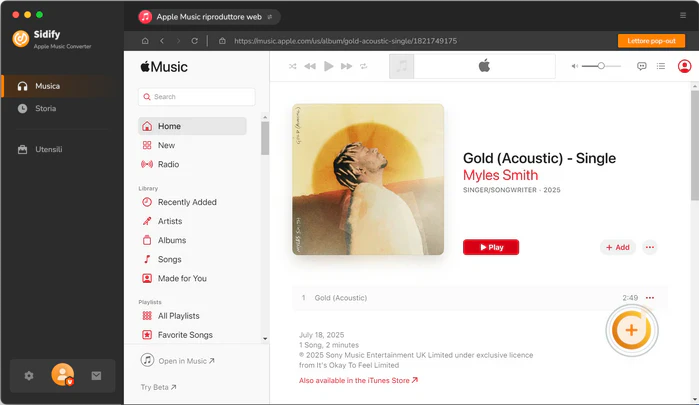699x405 pixels.
Task: Click the sidebar scroll down arrow
Action: pos(265,339)
